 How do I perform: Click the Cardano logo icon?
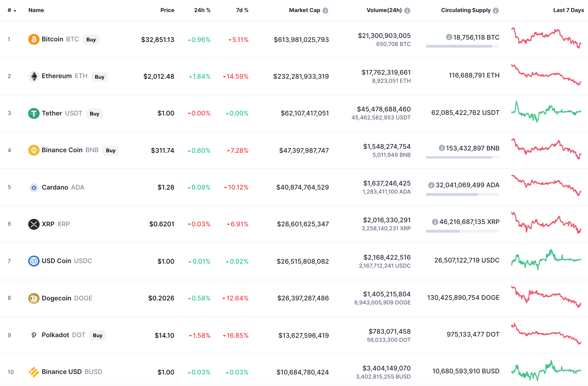point(34,187)
